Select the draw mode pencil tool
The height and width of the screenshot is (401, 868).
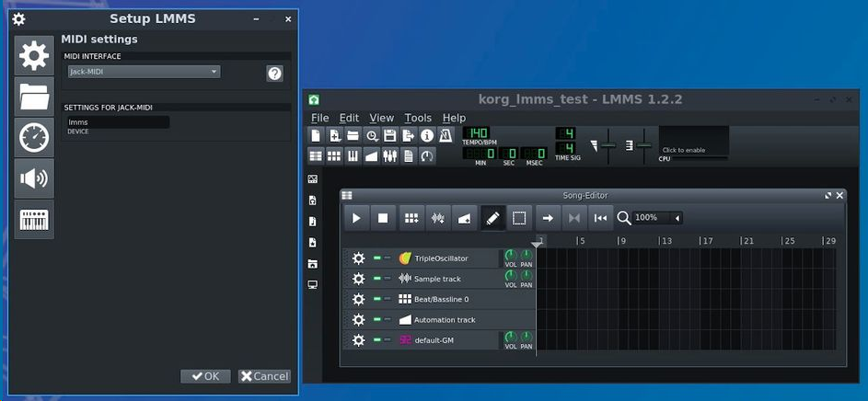click(x=492, y=218)
